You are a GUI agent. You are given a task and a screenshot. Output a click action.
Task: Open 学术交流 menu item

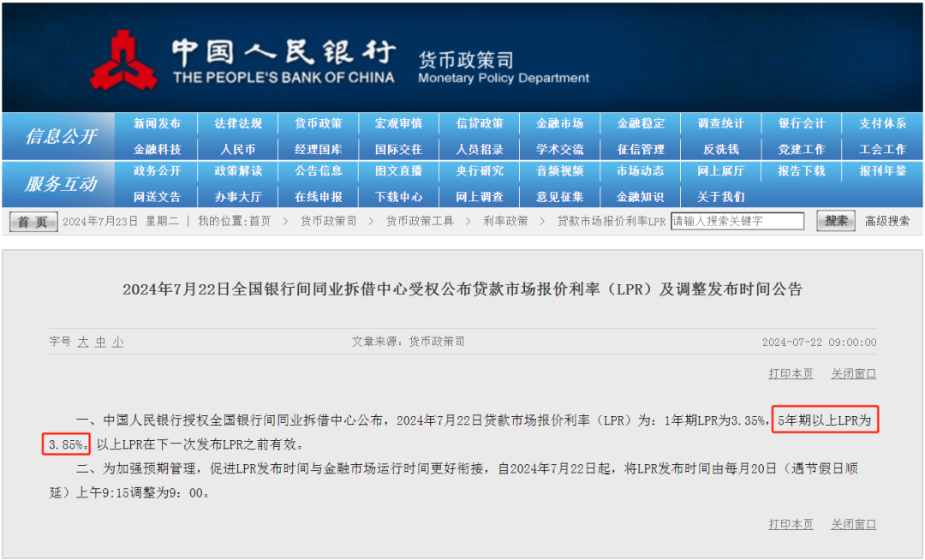560,150
